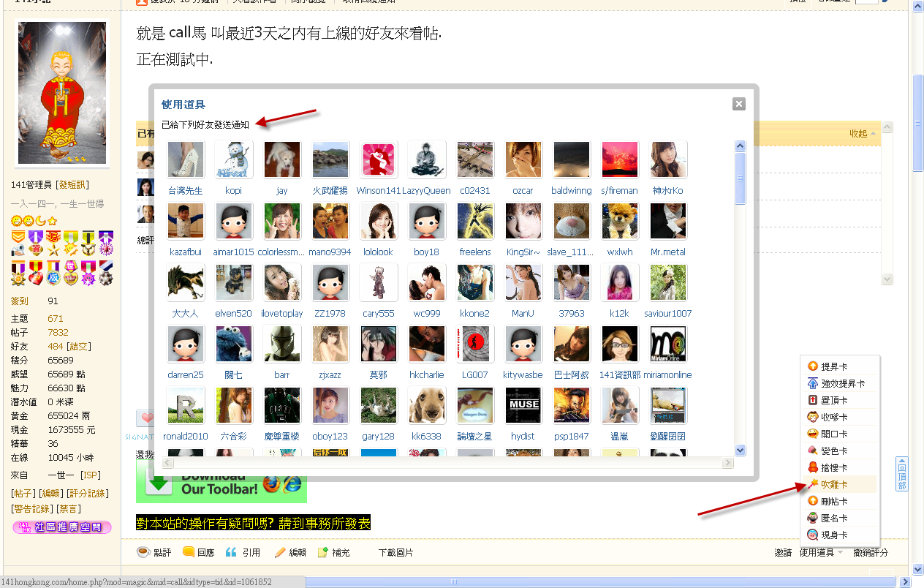The height and width of the screenshot is (588, 924).
Task: Open the 使用道具 dropdown
Action: click(x=819, y=552)
